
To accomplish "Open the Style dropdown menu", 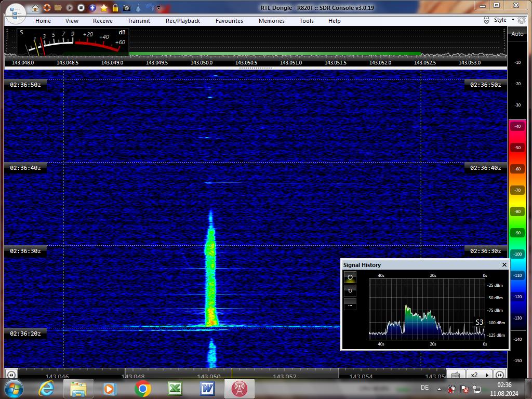I will pyautogui.click(x=504, y=20).
